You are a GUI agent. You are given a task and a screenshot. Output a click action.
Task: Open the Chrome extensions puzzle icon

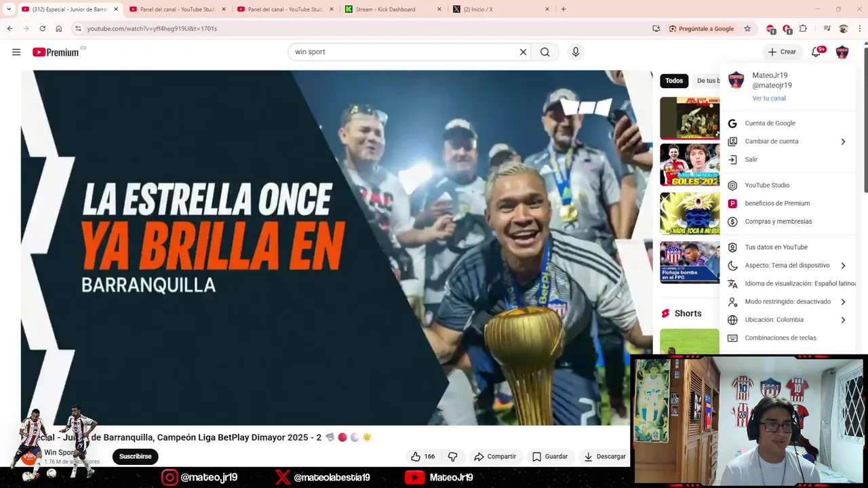(x=804, y=28)
